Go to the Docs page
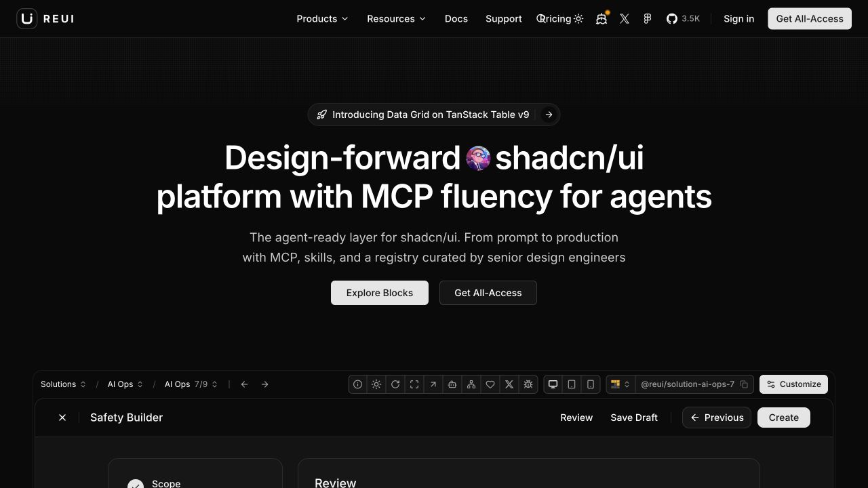The width and height of the screenshot is (868, 488). (x=456, y=19)
